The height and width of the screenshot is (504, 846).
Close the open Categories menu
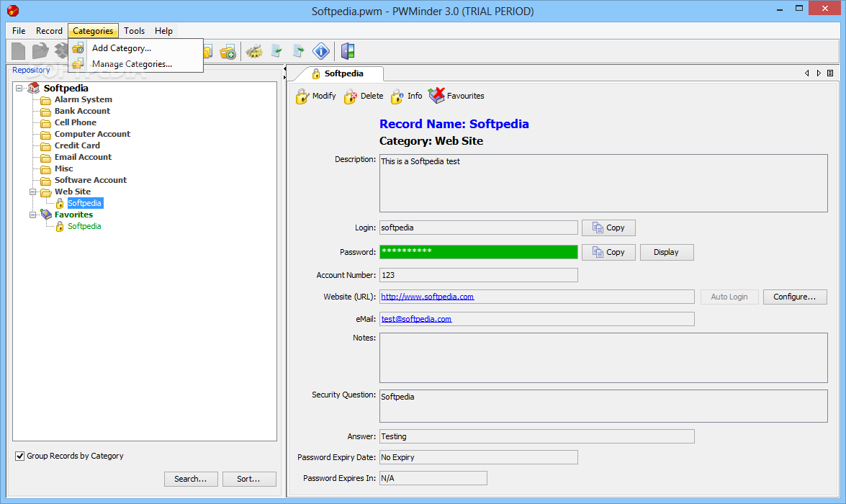coord(93,31)
